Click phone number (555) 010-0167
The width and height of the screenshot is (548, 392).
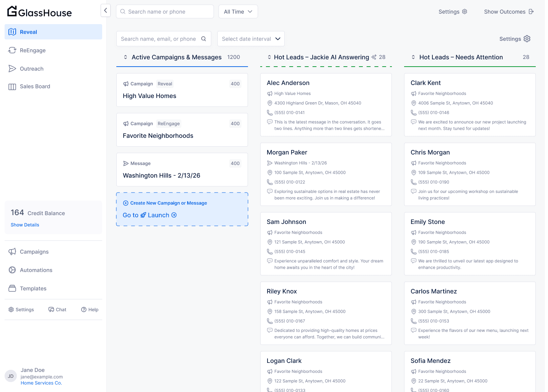(290, 321)
